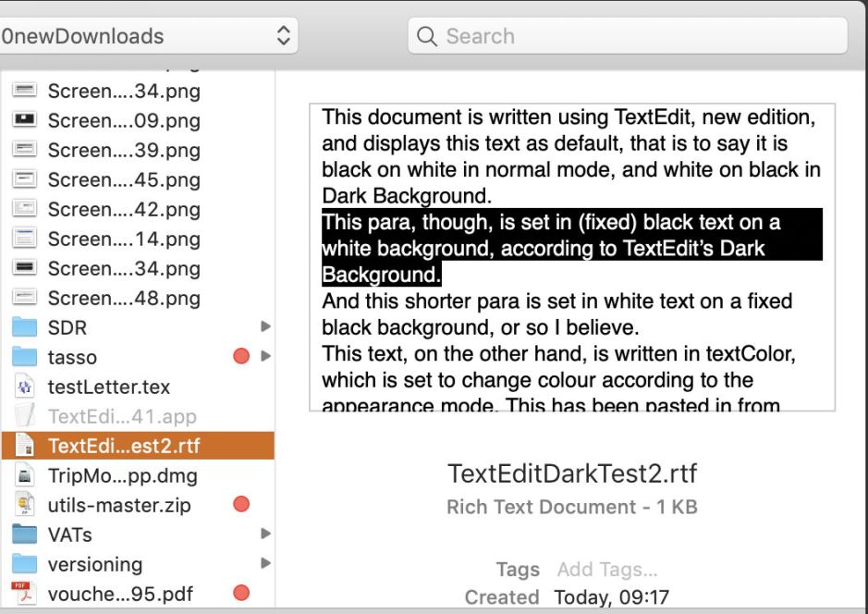The width and height of the screenshot is (868, 614).
Task: Select the RTF document icon for TextEdi...est2.rtf
Action: [x=27, y=446]
